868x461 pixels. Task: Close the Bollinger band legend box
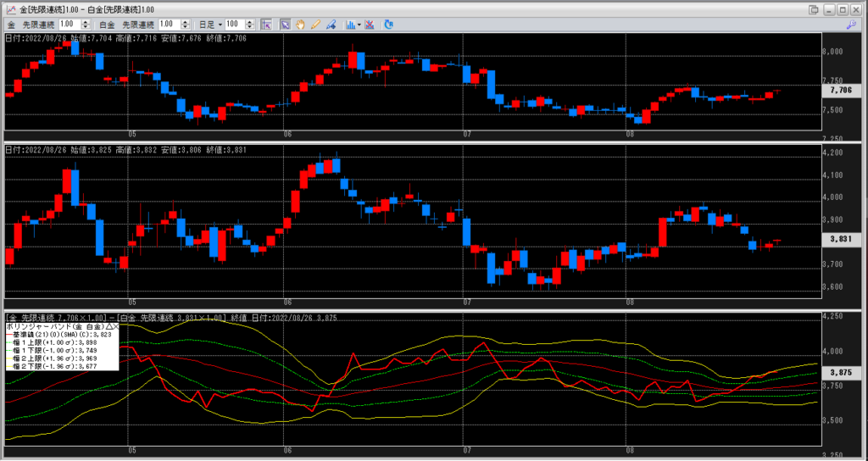116,325
